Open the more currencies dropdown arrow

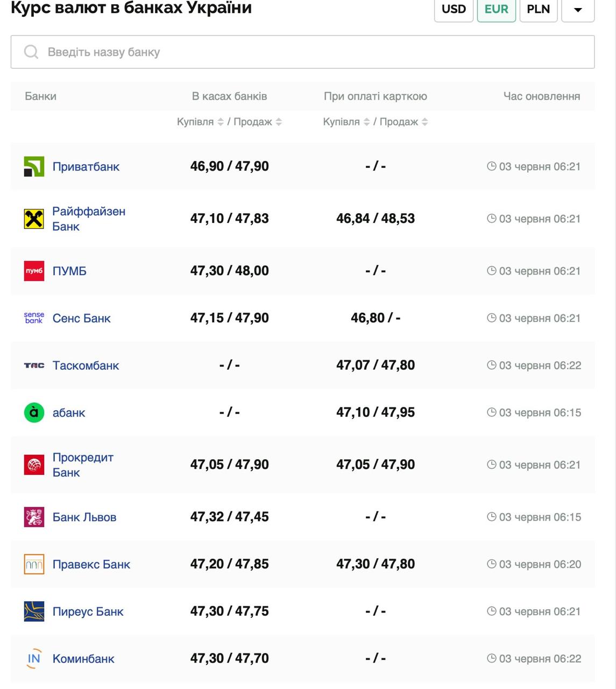click(x=577, y=10)
